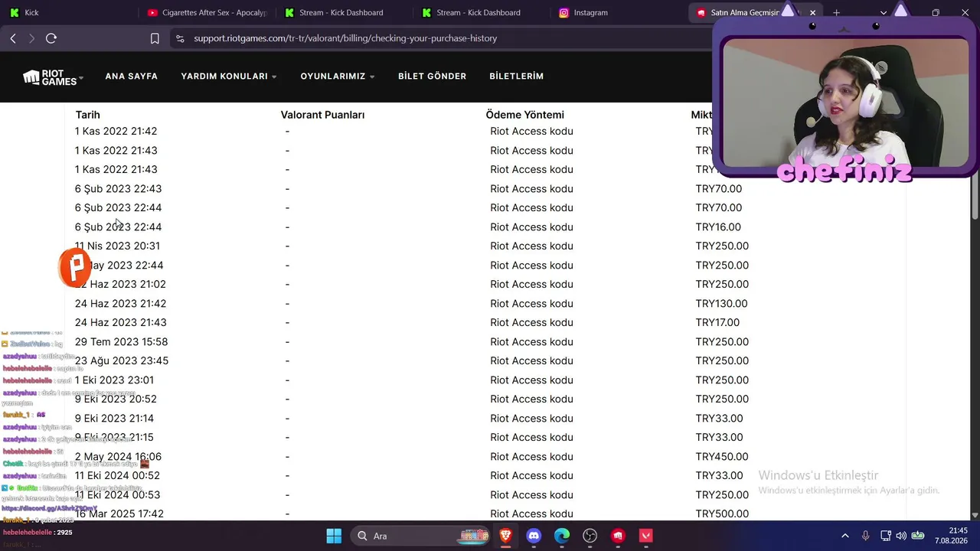
Task: Click the TRY17.00 amount
Action: pos(717,322)
